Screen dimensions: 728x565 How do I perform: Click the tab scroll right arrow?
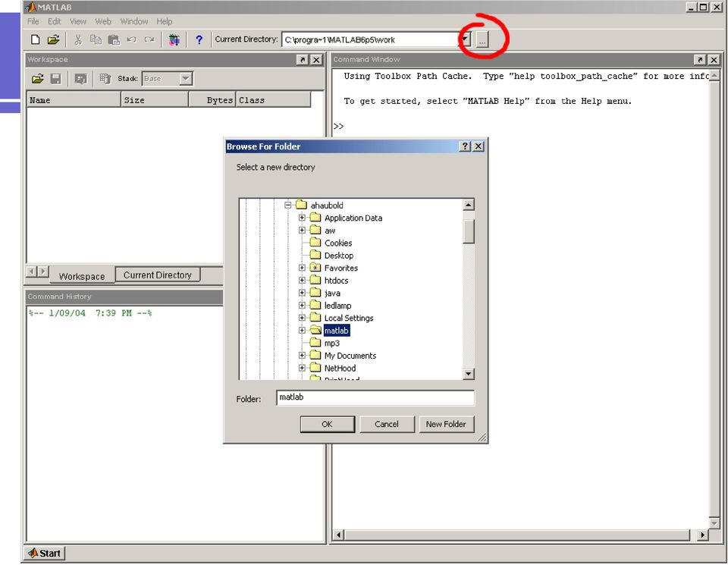pos(42,272)
